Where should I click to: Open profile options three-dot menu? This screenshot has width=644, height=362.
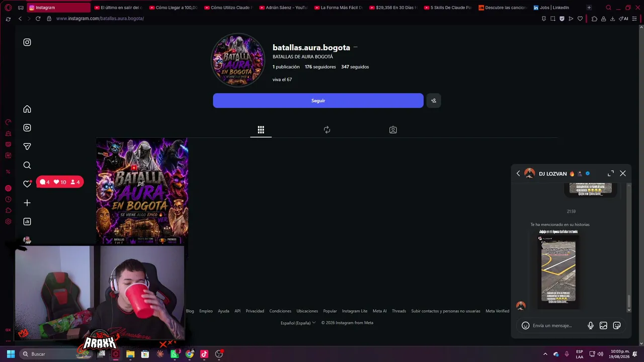pyautogui.click(x=355, y=47)
